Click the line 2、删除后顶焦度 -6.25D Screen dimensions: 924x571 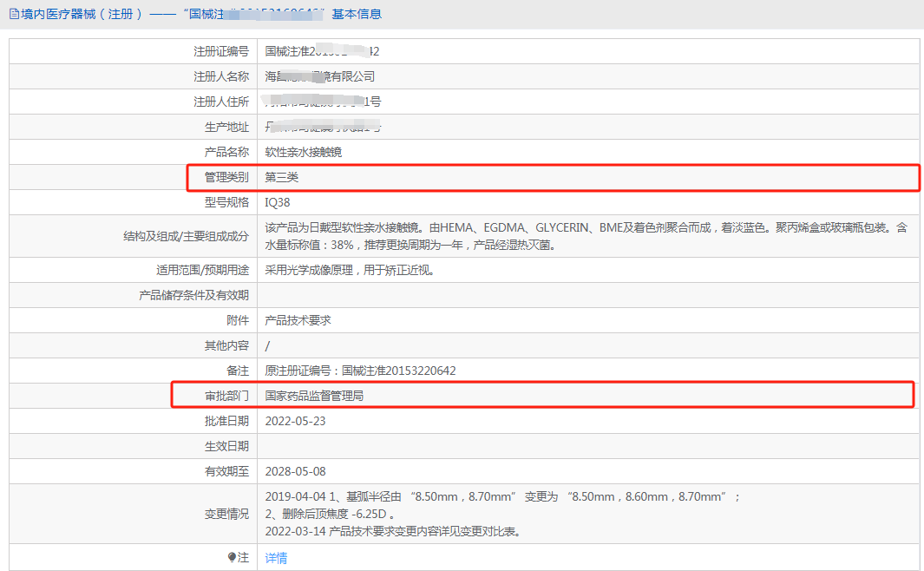(x=330, y=514)
